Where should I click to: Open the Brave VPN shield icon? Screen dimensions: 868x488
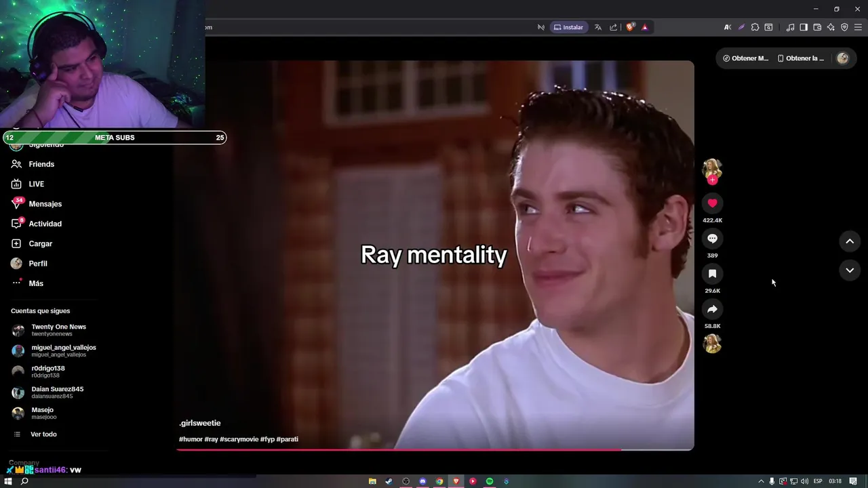(x=844, y=27)
